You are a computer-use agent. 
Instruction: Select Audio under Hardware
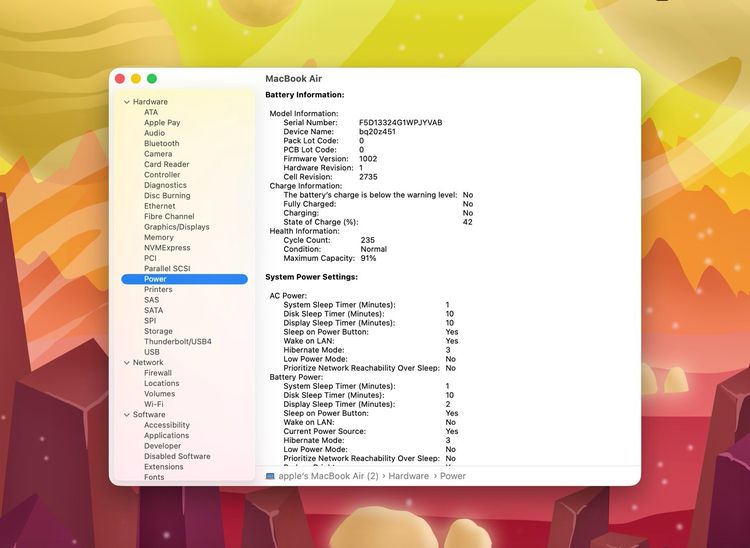[154, 133]
